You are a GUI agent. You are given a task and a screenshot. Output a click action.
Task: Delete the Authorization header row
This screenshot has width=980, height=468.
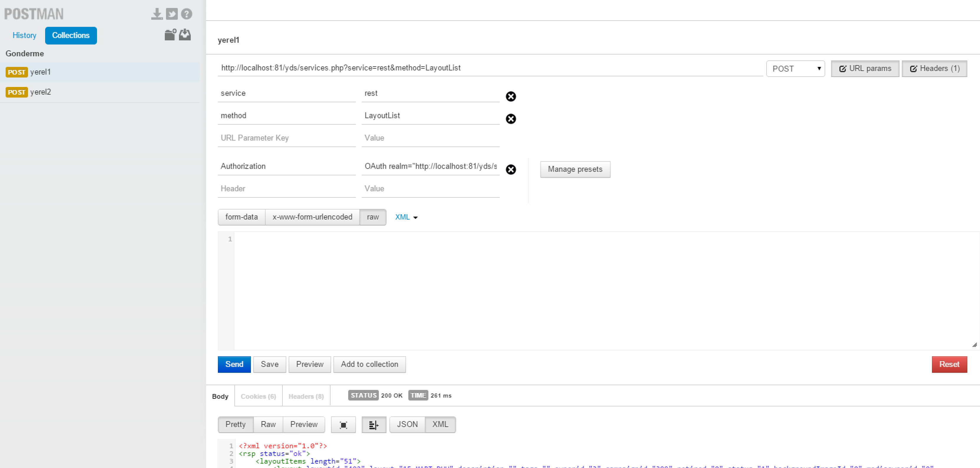tap(511, 169)
